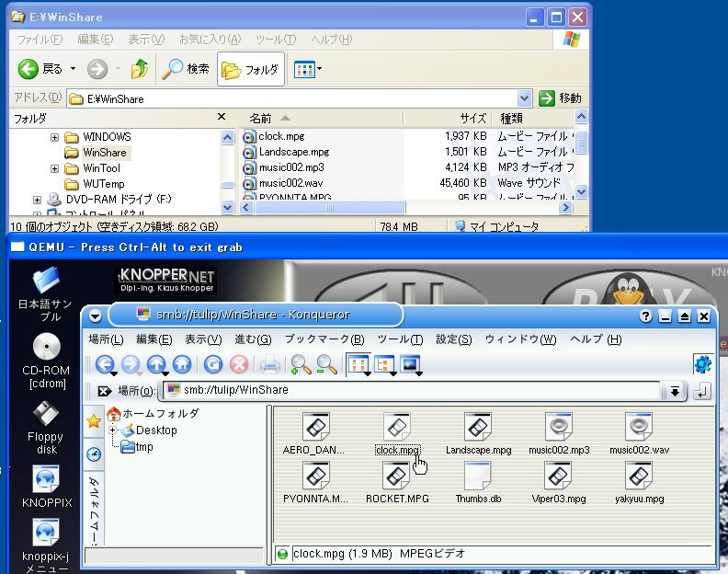
Task: Open the Konqueror location history dropdown
Action: pos(675,391)
